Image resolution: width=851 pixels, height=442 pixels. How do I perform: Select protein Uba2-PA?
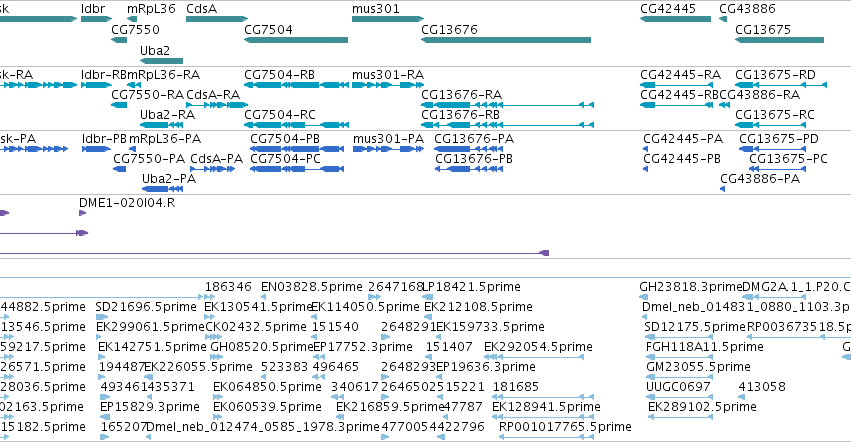pos(161,189)
